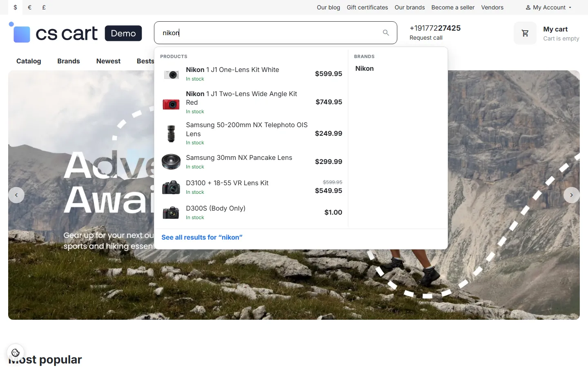Open Our blog link
Image resolution: width=588 pixels, height=368 pixels.
(x=328, y=7)
